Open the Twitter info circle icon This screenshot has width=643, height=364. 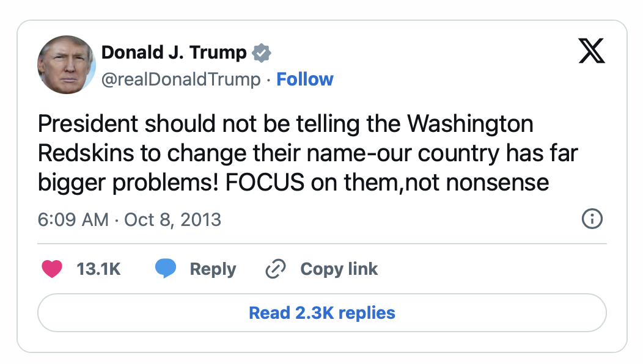coord(592,219)
